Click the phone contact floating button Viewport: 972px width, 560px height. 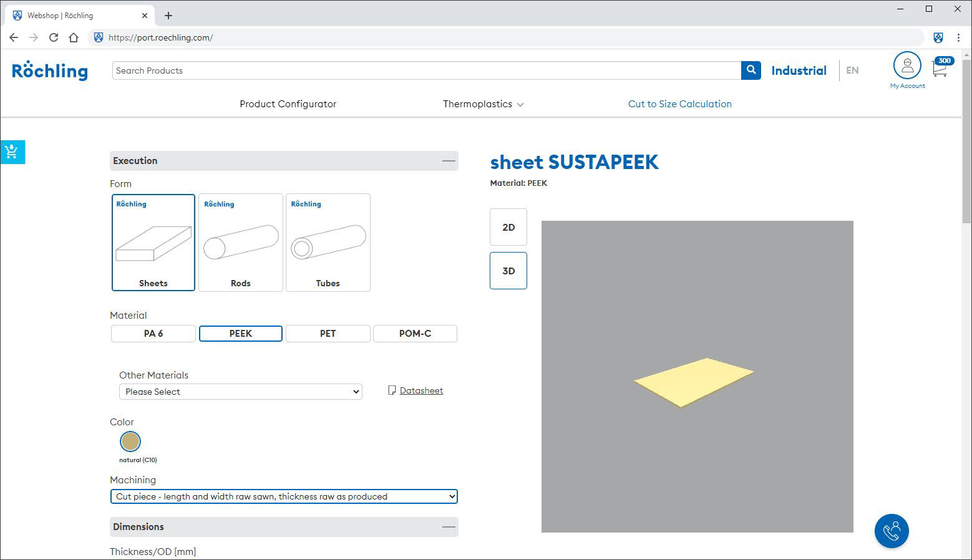[x=892, y=531]
